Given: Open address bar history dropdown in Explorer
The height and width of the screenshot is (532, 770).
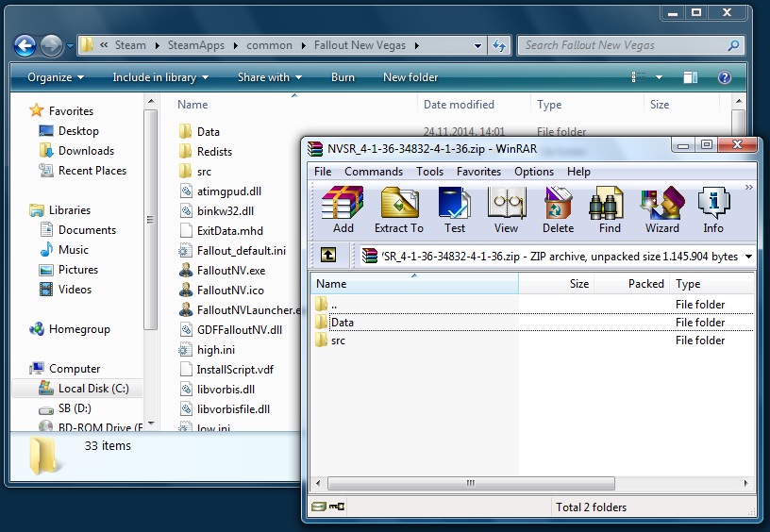Looking at the screenshot, I should (x=477, y=45).
